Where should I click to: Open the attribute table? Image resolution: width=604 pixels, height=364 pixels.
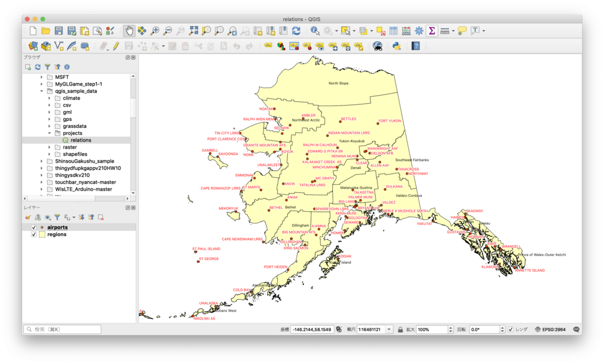tap(393, 31)
